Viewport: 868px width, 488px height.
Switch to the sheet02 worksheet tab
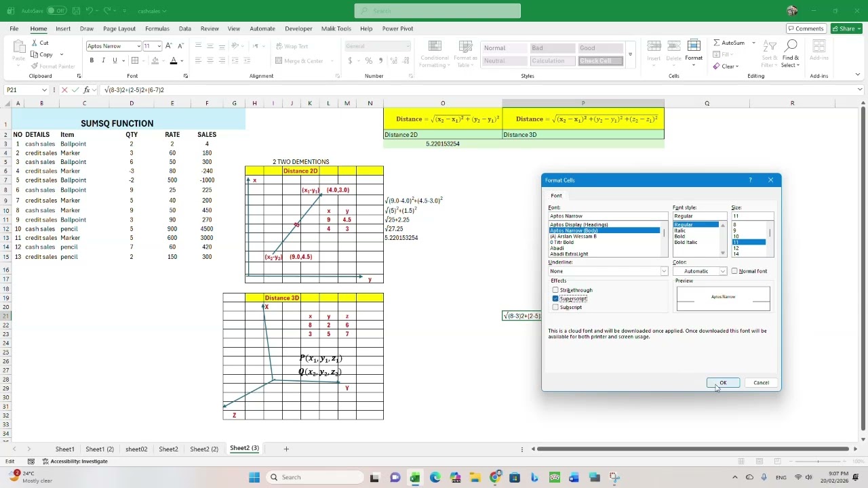pos(136,449)
